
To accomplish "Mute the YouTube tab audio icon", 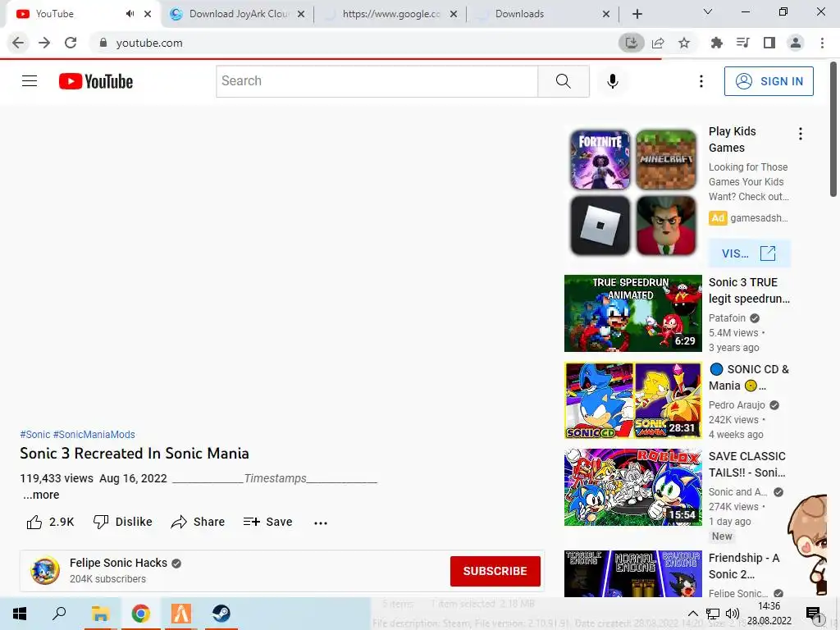I will click(130, 14).
